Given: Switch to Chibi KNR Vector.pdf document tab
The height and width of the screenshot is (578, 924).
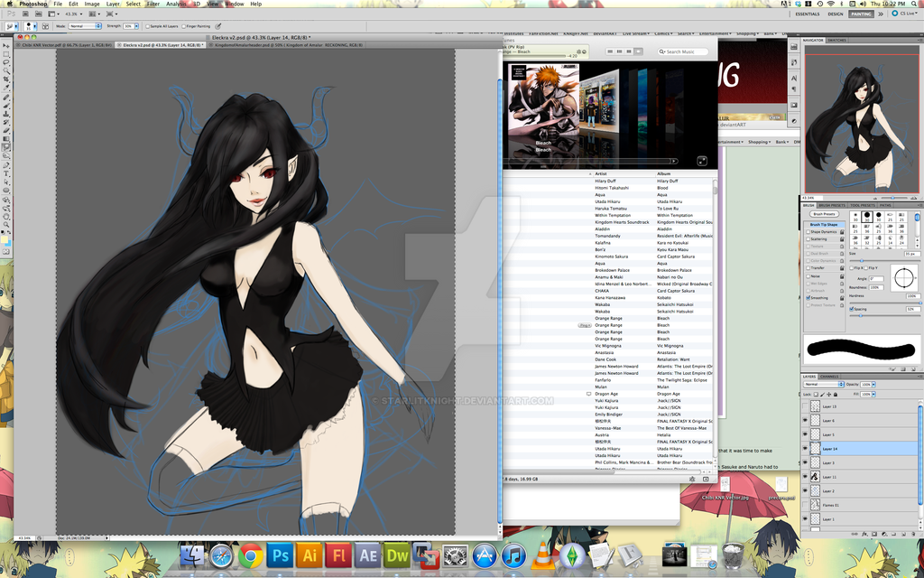Looking at the screenshot, I should [64, 45].
